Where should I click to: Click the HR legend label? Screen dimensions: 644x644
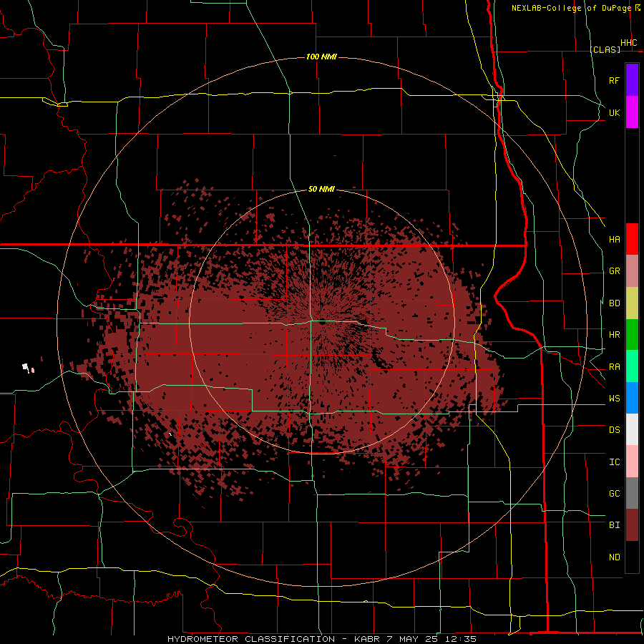point(614,335)
